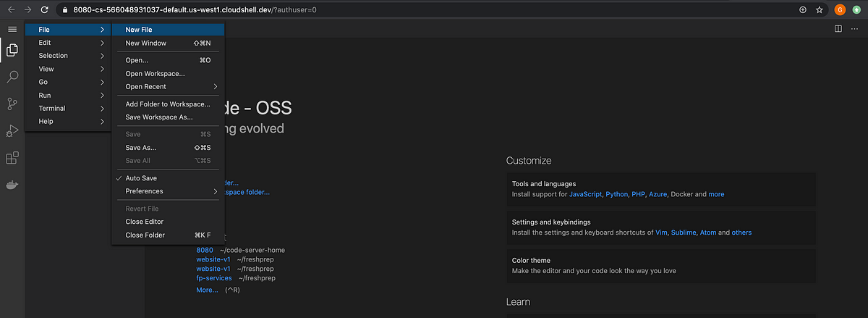Install Atom keybindings link

click(x=708, y=233)
